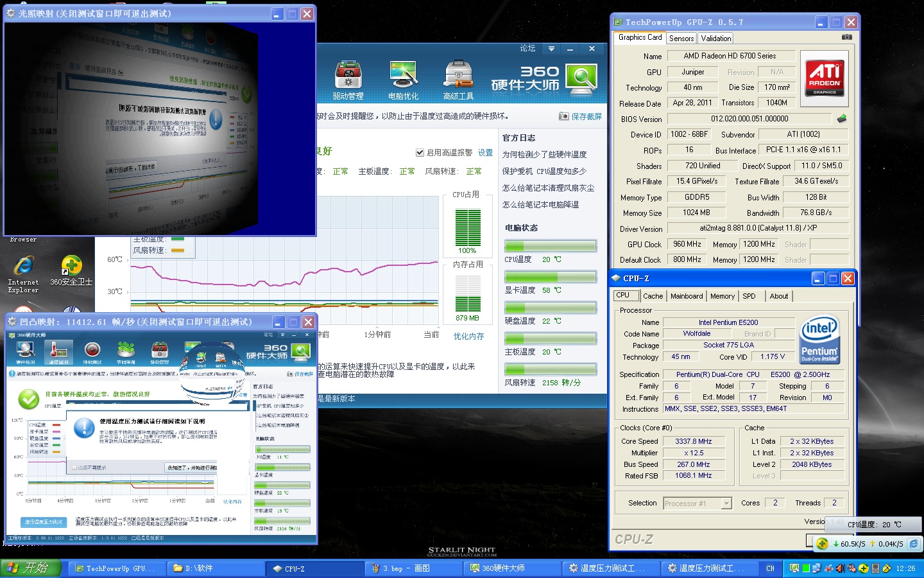This screenshot has height=578, width=924.
Task: Click the 优化内存 optimize memory link
Action: coord(468,337)
